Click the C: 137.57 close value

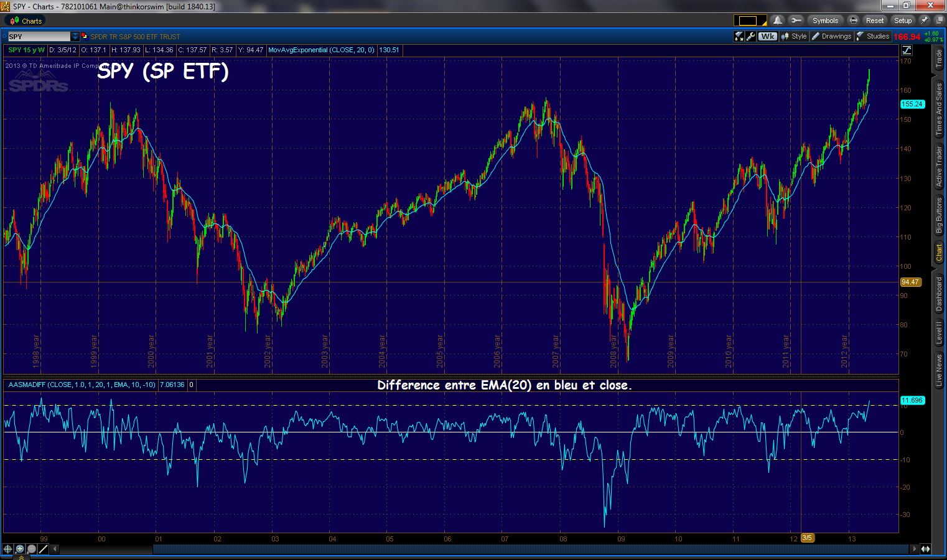click(x=192, y=50)
